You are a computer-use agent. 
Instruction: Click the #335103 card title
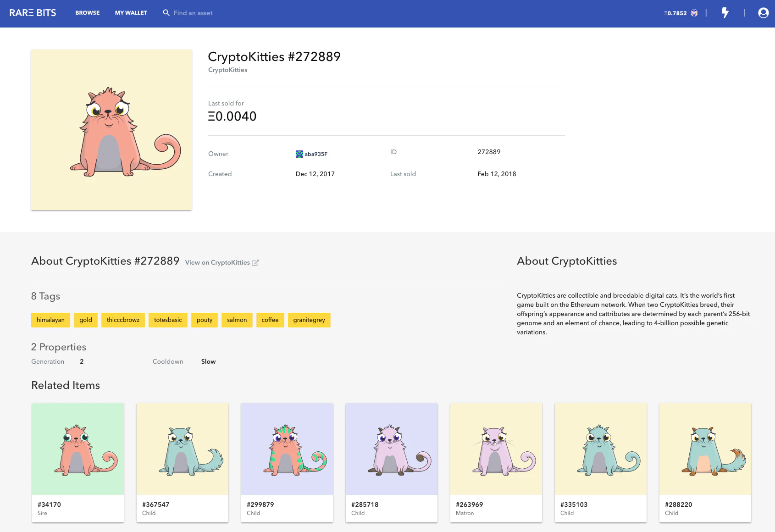tap(574, 504)
